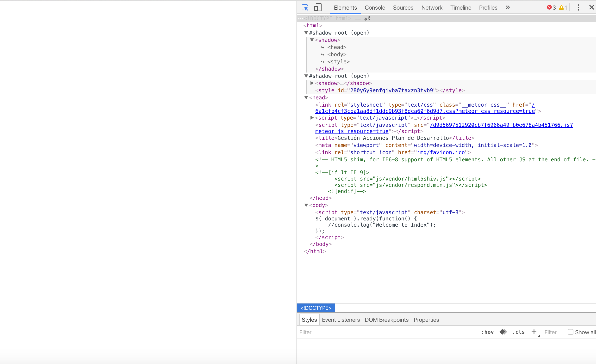Collapse the <body> element
This screenshot has width=596, height=364.
click(x=306, y=205)
